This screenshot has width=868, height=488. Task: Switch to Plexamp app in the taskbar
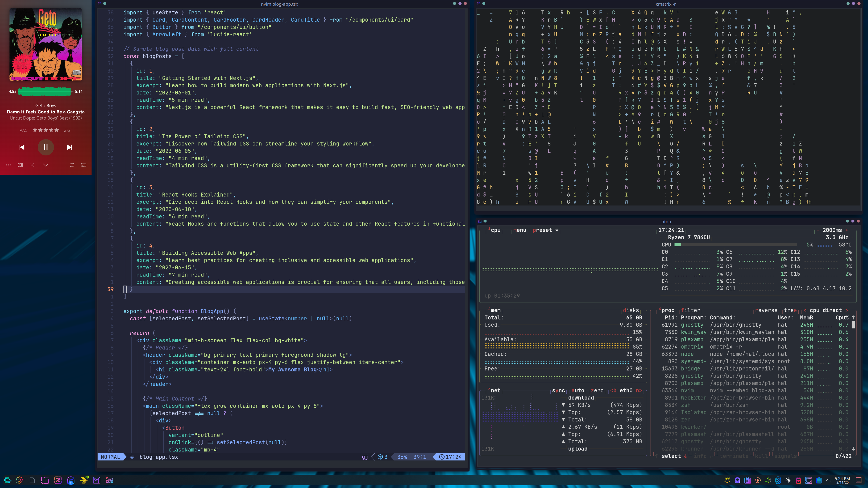pyautogui.click(x=84, y=480)
